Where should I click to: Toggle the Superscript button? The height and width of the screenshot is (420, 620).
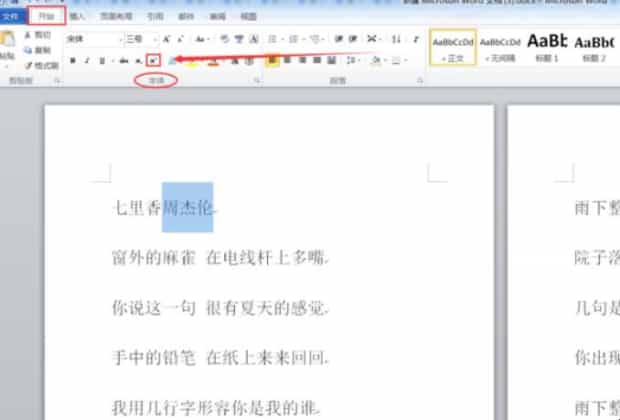(x=153, y=61)
